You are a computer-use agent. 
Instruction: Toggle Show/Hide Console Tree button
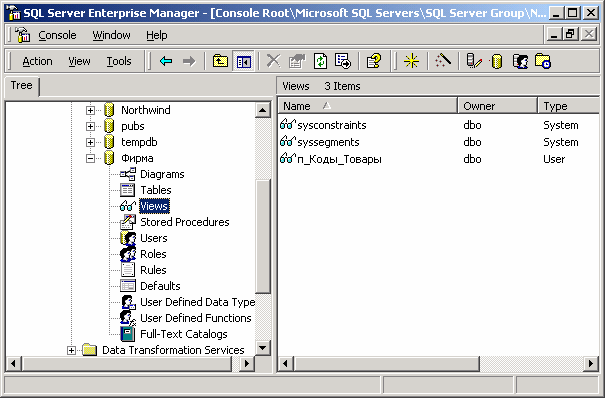point(243,61)
